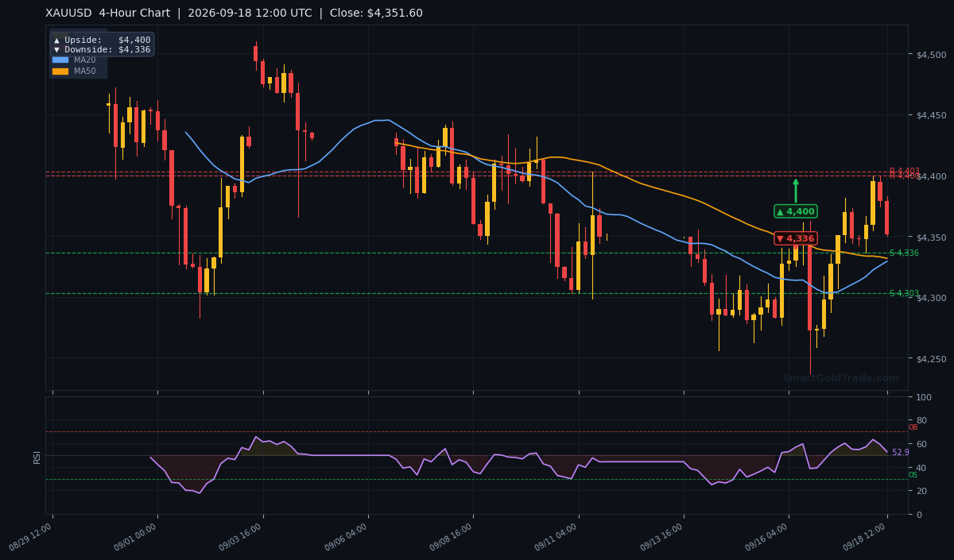The height and width of the screenshot is (560, 954).
Task: Click the orange MA50 legend swatch
Action: pos(60,71)
